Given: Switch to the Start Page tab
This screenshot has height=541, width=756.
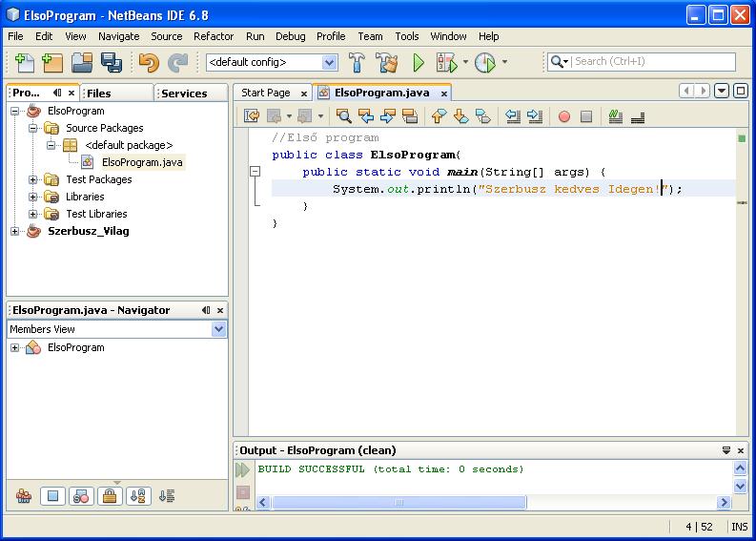Looking at the screenshot, I should [265, 93].
